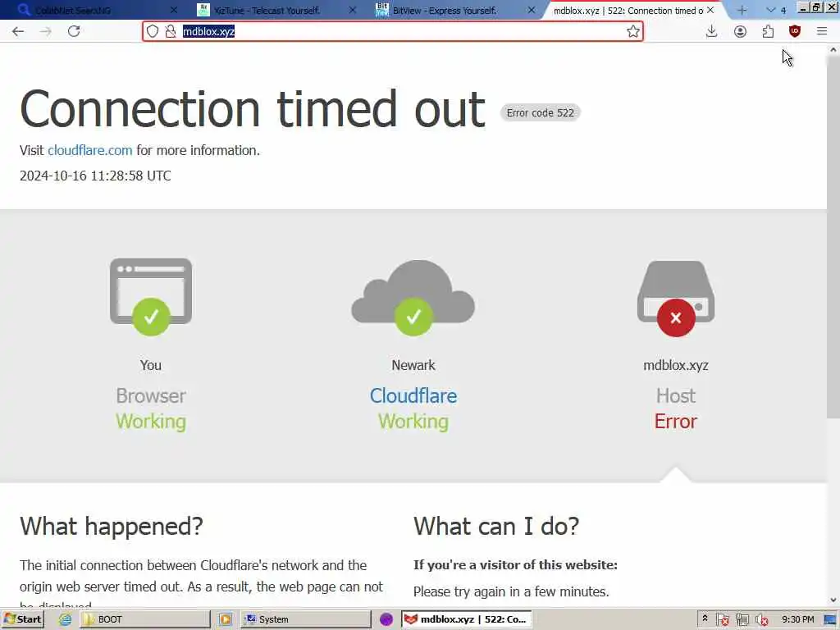Open the Cloudflare status link
The image size is (840, 630).
[x=413, y=396]
